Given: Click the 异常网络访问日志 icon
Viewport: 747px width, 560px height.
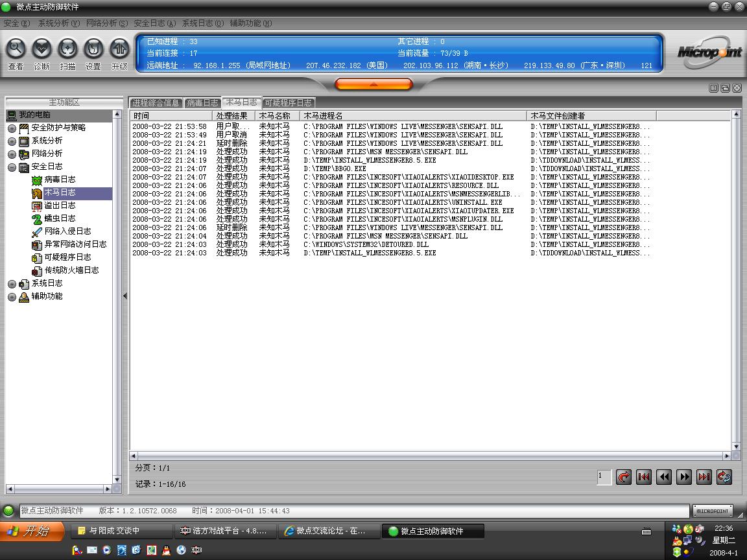Looking at the screenshot, I should 37,245.
